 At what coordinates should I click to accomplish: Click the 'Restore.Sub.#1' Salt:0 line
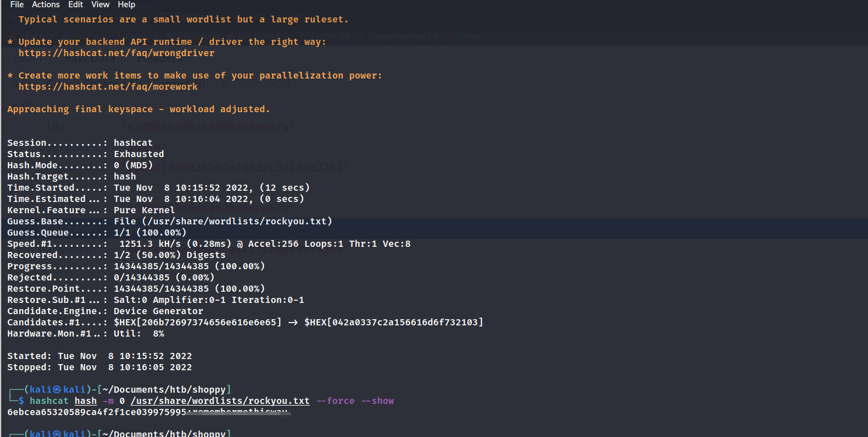point(156,300)
